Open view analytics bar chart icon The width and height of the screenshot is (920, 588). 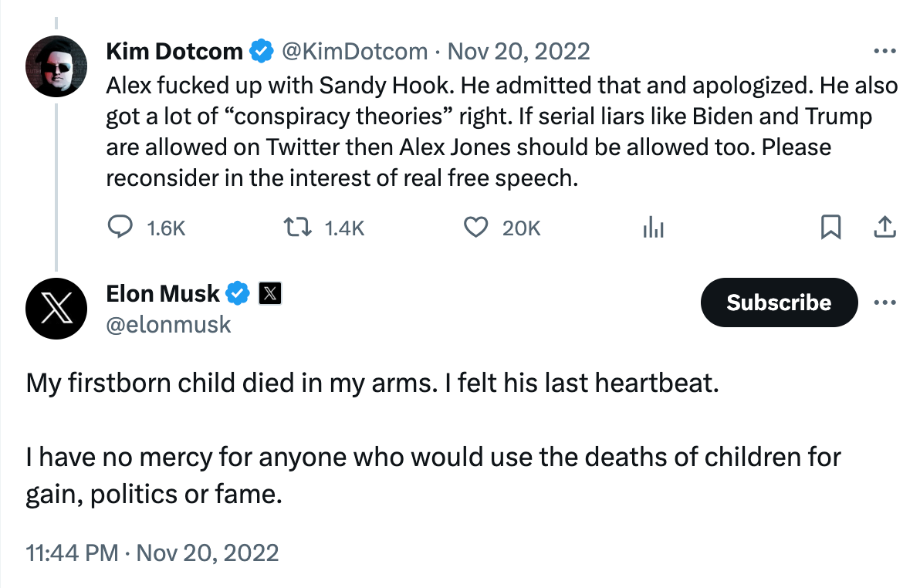(654, 228)
